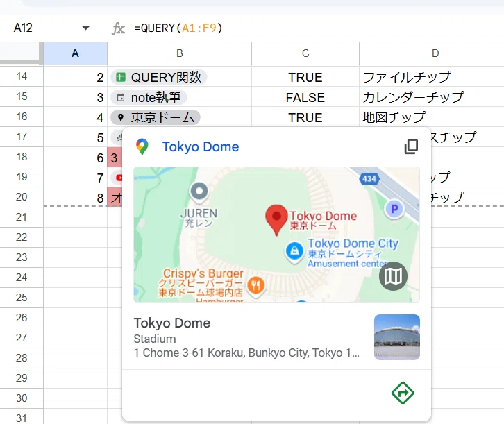This screenshot has width=504, height=424.
Task: Get directions to Tokyo Dome
Action: pyautogui.click(x=403, y=393)
